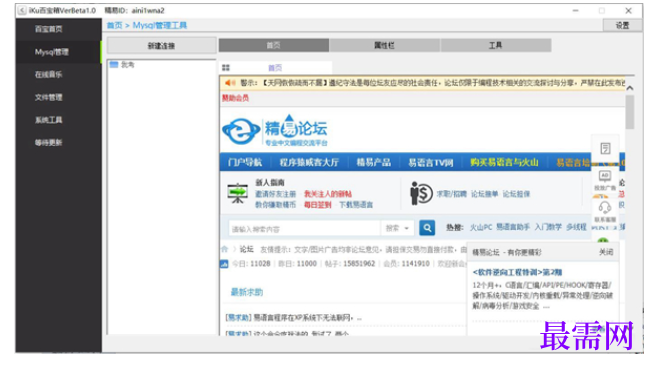Click the 会员: 1141910 statistic
This screenshot has height=367, width=652.
pyautogui.click(x=406, y=264)
